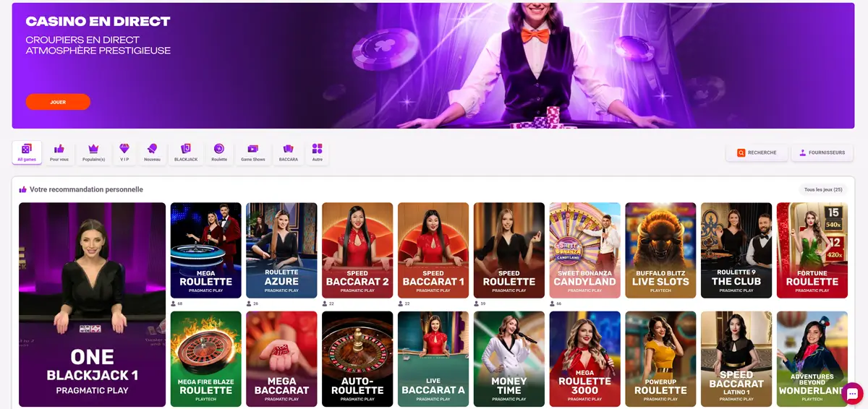
Task: Launch Speed Baccarat 2 game card
Action: (357, 250)
